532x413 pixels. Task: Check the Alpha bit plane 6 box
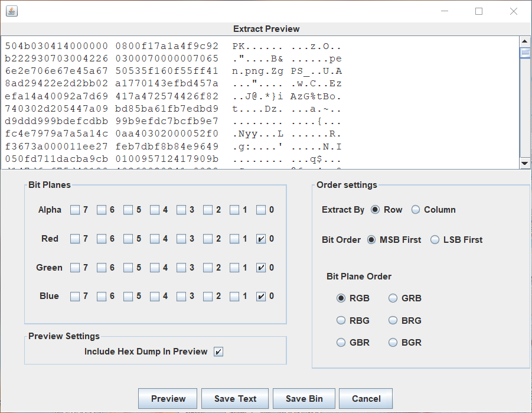tap(102, 210)
